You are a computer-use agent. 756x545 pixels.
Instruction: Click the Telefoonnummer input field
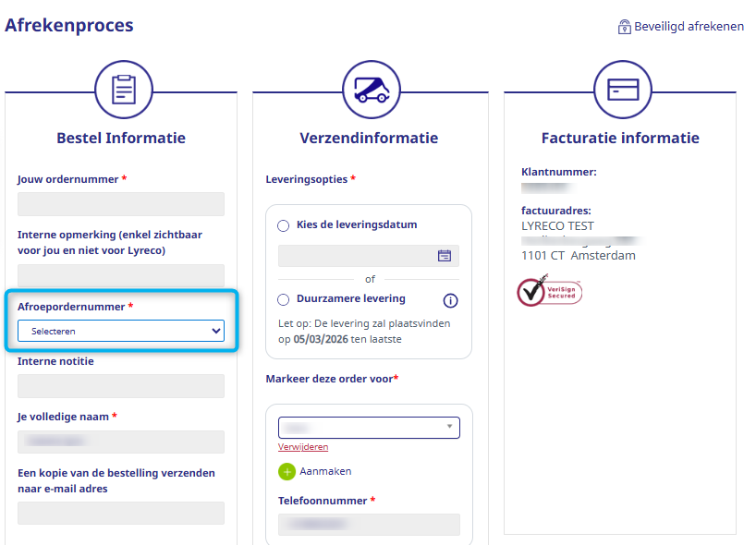tap(369, 525)
